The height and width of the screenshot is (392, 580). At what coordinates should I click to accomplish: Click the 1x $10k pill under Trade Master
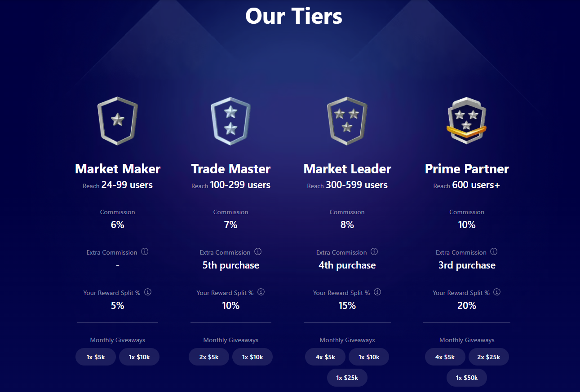(x=252, y=357)
